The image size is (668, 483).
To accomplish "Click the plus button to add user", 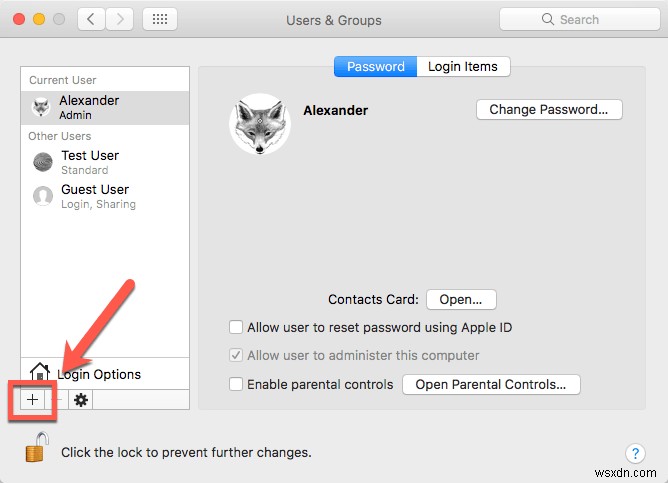I will coord(32,399).
